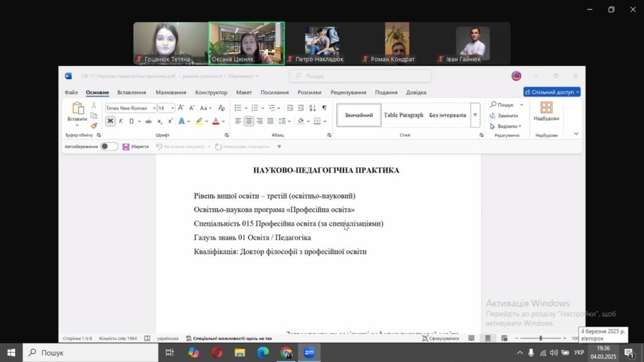
Task: Apply center paragraph alignment
Action: (249, 121)
